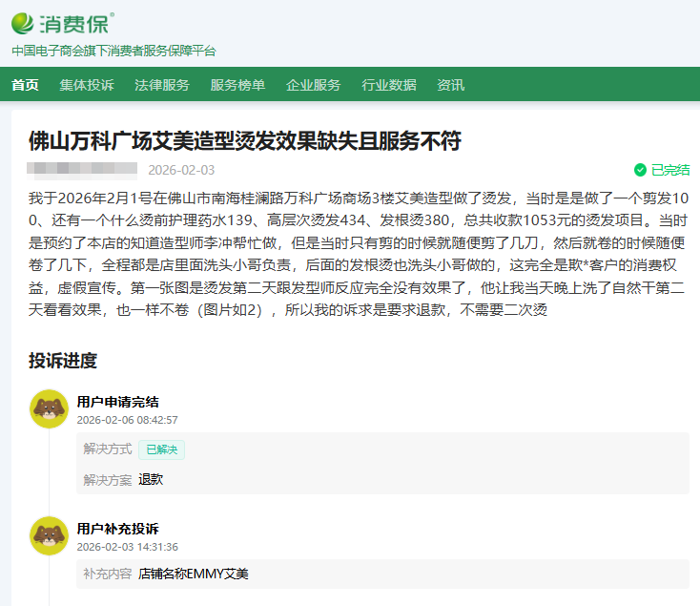
Task: Click the complaint title about 艾美造型烫发
Action: [x=245, y=141]
